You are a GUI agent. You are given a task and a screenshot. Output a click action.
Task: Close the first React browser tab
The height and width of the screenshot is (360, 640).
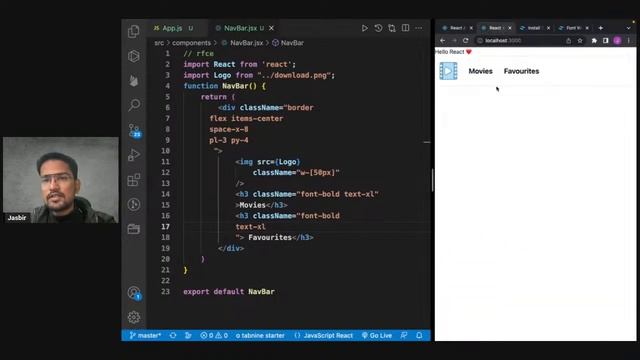[x=471, y=28]
